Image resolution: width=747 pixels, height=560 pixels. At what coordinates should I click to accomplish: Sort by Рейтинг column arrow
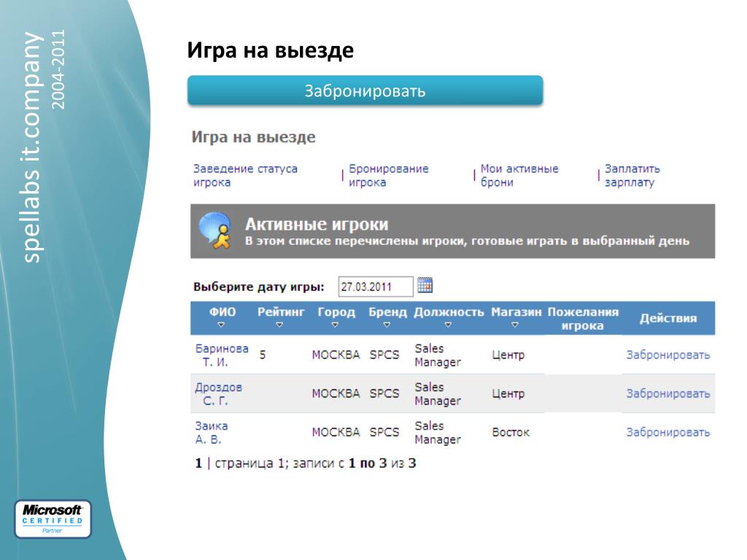(x=279, y=324)
